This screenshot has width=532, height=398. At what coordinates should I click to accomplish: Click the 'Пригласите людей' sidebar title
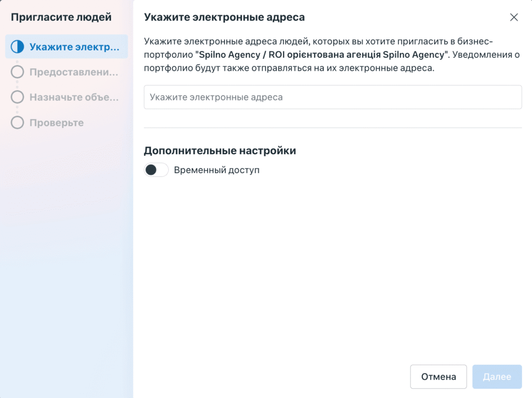61,17
